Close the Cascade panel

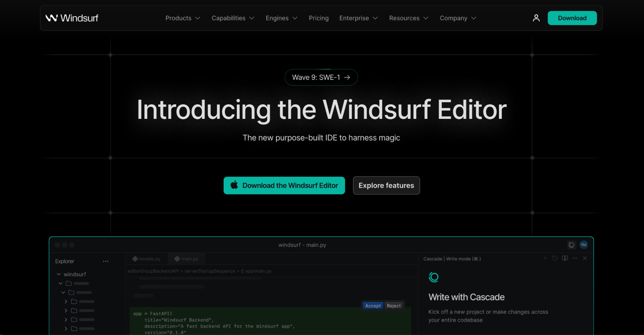[x=585, y=258]
